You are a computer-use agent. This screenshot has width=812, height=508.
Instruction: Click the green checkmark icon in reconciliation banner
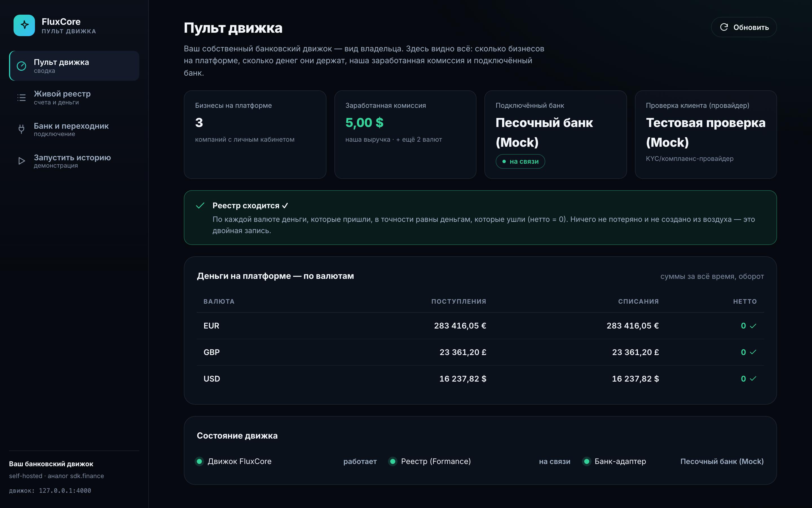[200, 206]
